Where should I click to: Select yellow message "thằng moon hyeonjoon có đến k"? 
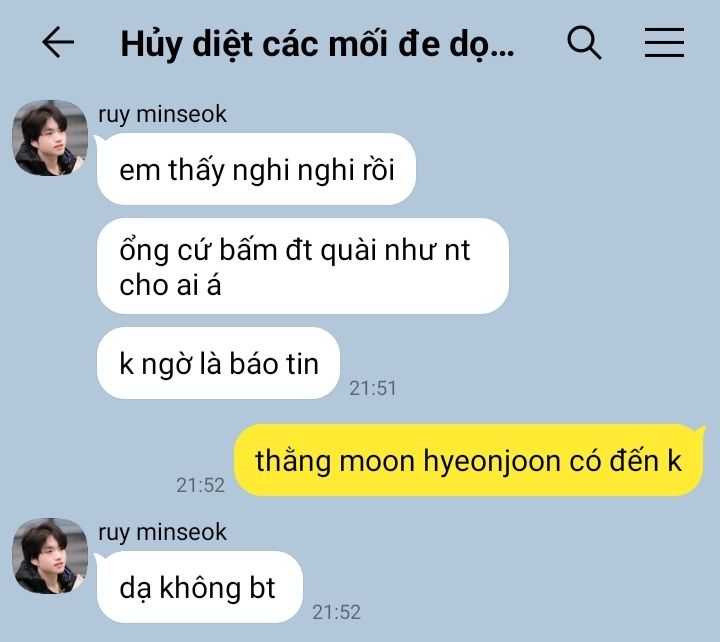[x=468, y=460]
